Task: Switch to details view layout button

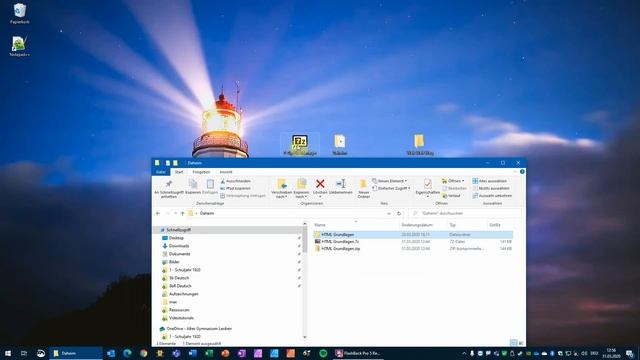Action: tap(513, 343)
